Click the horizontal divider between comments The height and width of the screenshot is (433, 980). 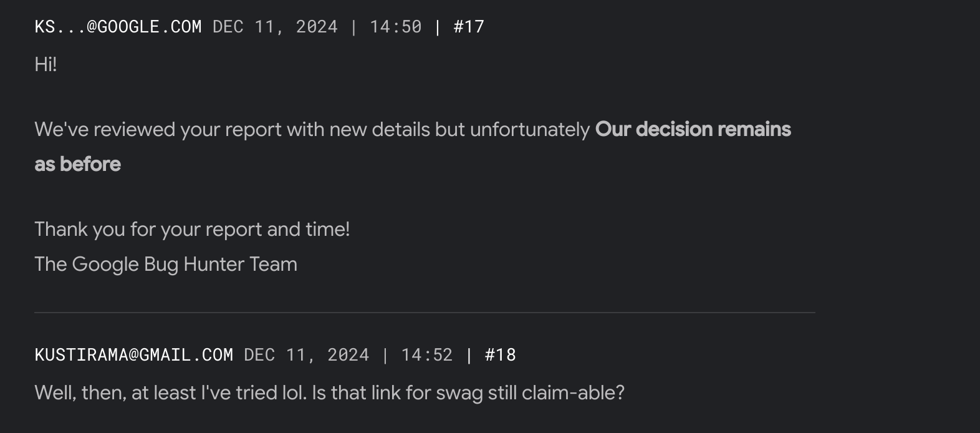pos(425,313)
